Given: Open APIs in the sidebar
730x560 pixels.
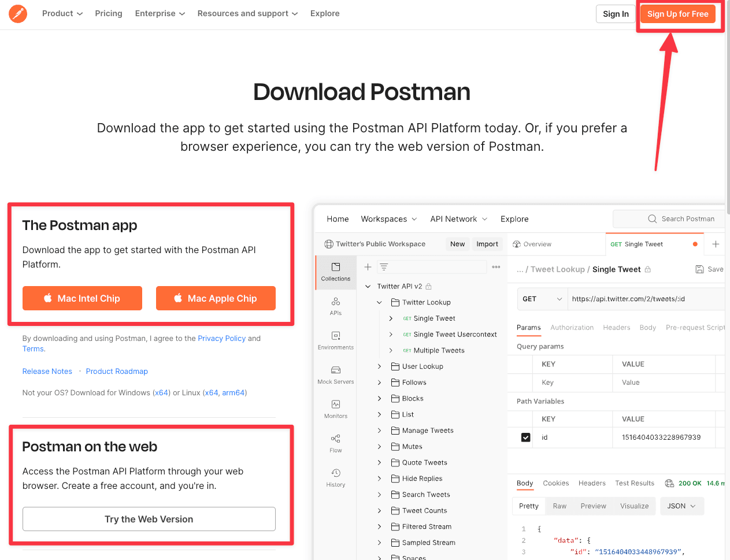Looking at the screenshot, I should 336,306.
